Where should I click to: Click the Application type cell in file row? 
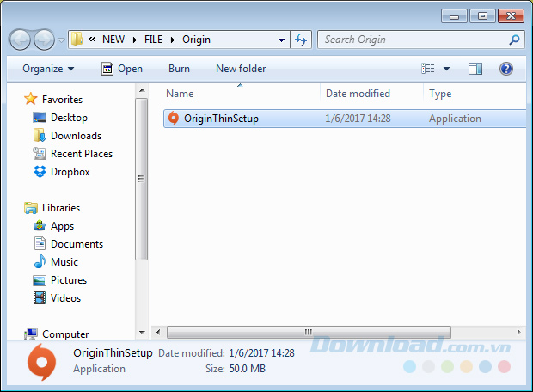pos(455,119)
